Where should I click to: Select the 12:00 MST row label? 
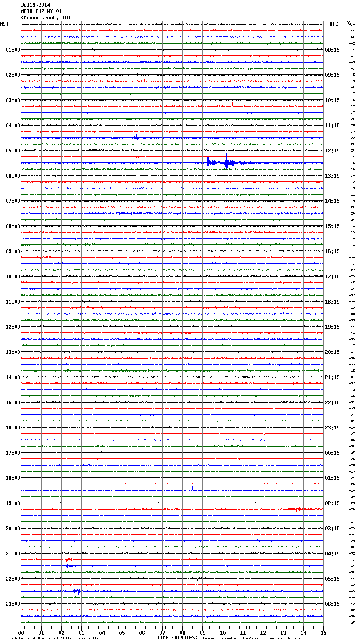[13, 327]
